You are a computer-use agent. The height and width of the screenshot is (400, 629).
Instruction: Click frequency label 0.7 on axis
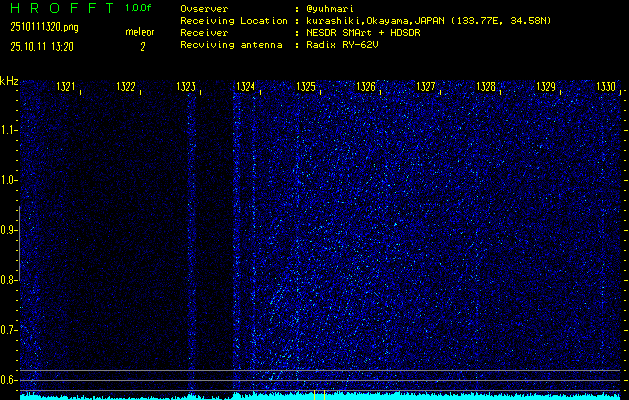coord(8,330)
